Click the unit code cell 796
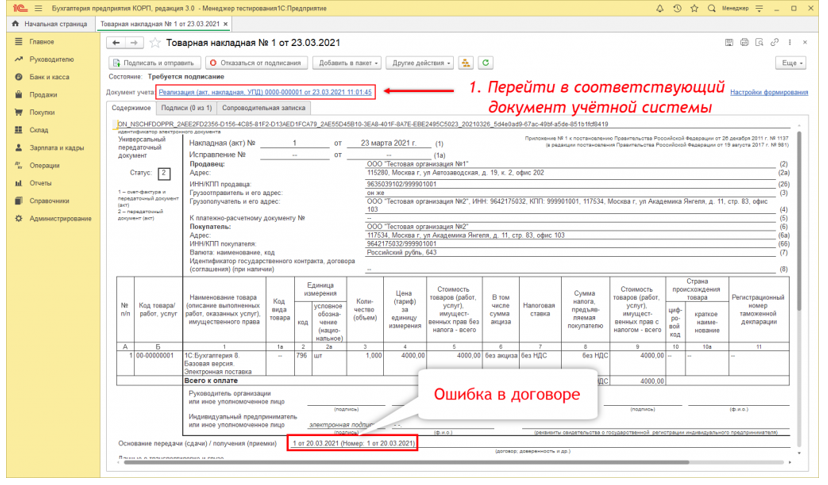The height and width of the screenshot is (485, 828). pyautogui.click(x=302, y=363)
